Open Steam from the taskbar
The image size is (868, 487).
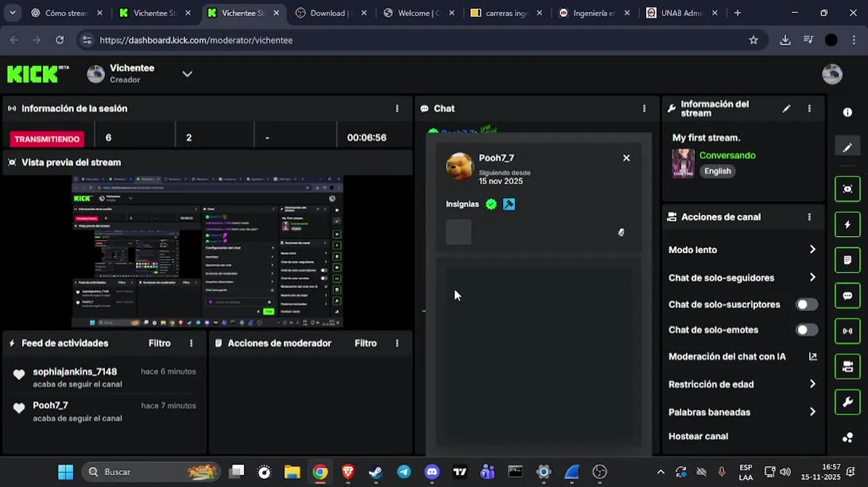(x=376, y=471)
